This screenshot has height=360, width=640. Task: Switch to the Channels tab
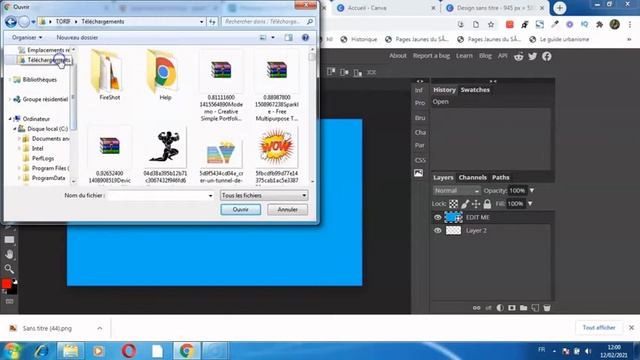(472, 177)
